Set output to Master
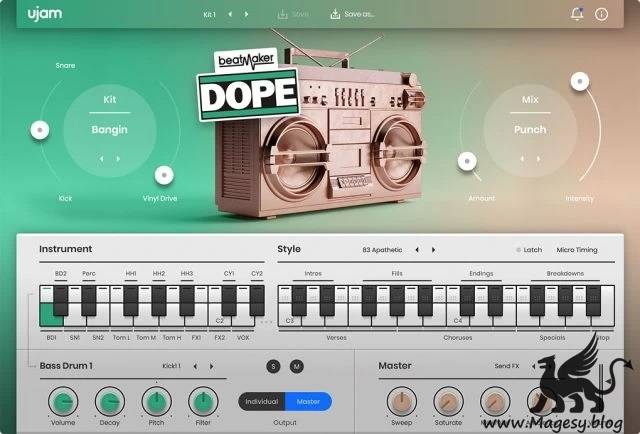This screenshot has height=434, width=640. point(308,402)
